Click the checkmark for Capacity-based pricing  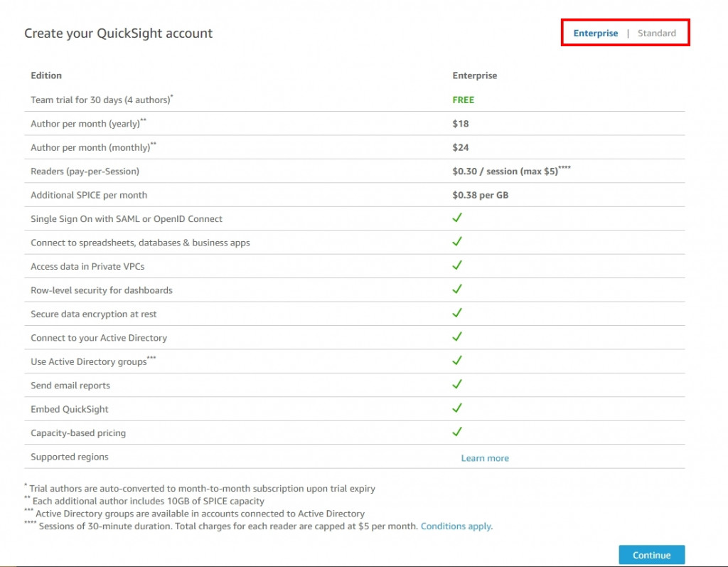coord(457,431)
